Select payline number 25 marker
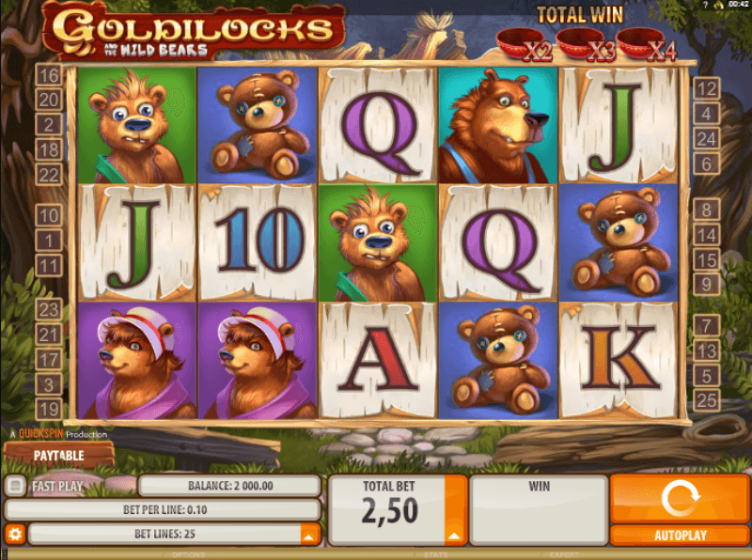The image size is (752, 560). coord(707,400)
